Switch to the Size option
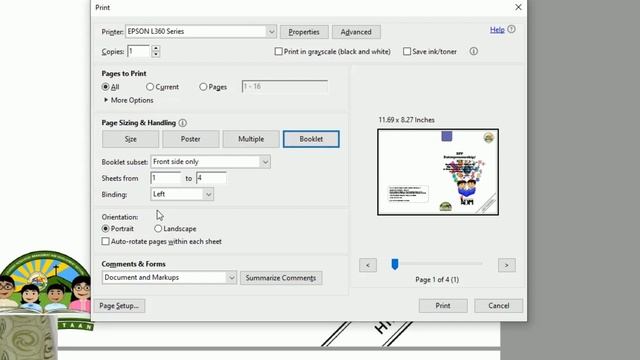Viewport: 640px width, 360px height. [131, 139]
